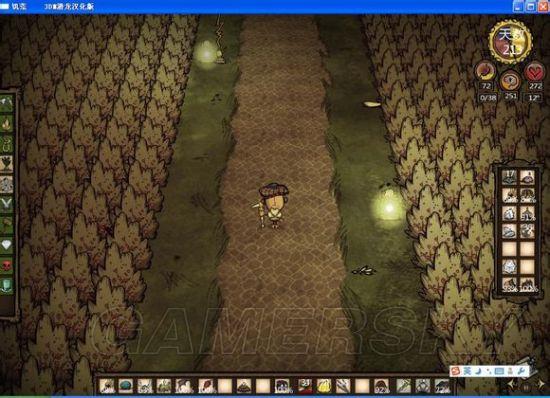Viewport: 550px width, 398px height.
Task: Click the day counter clock badge
Action: click(510, 41)
